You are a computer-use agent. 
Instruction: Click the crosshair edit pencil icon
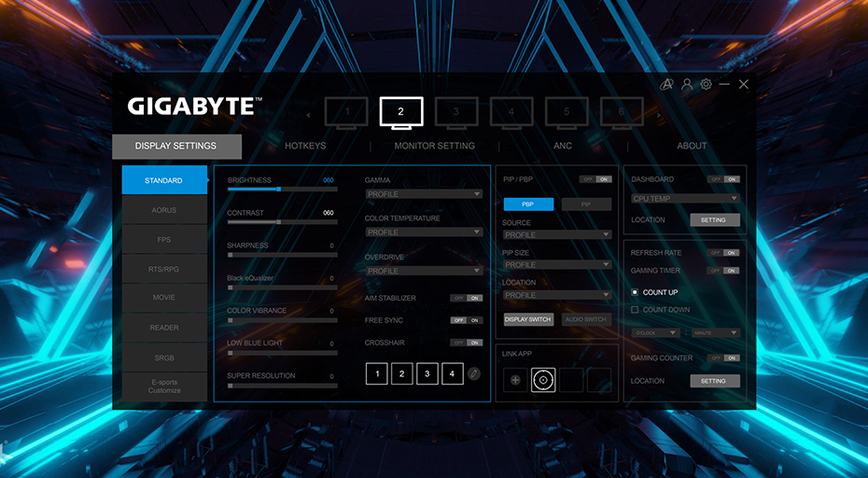pyautogui.click(x=474, y=373)
